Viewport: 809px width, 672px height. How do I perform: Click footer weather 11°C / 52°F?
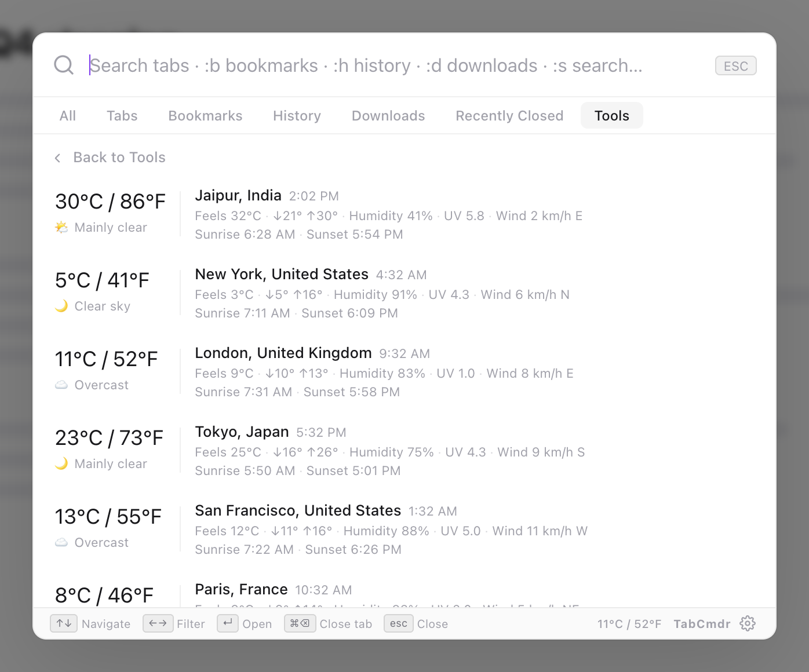coord(629,623)
